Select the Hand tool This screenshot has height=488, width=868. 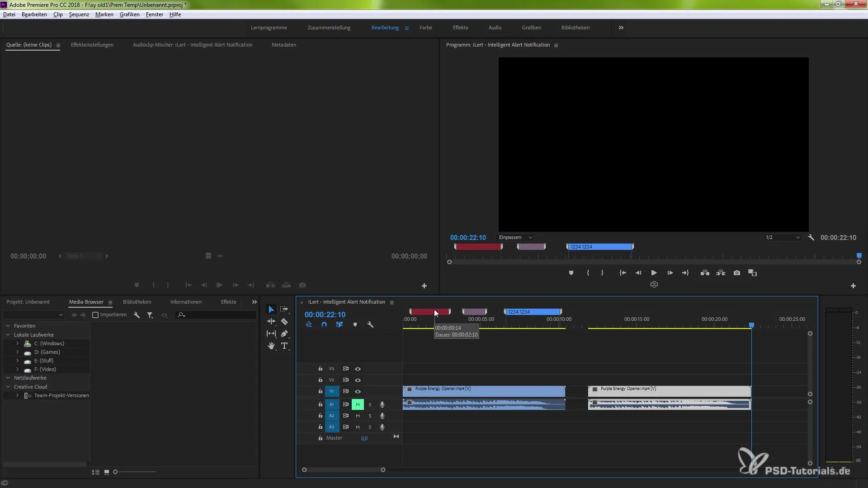pos(271,346)
